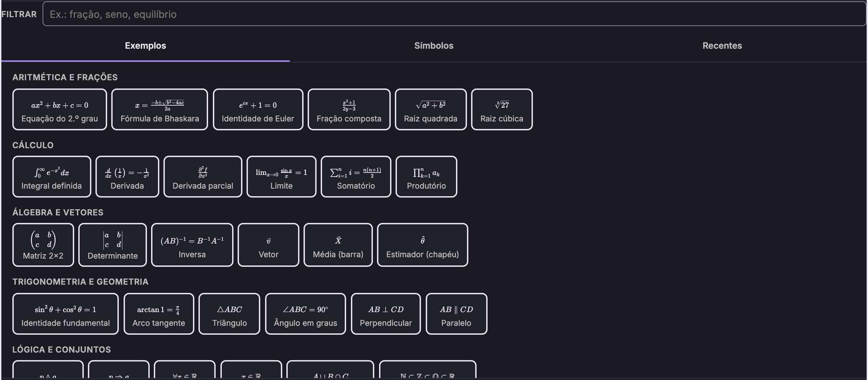Image resolution: width=868 pixels, height=380 pixels.
Task: Select the Identidade de Euler card
Action: [x=258, y=109]
